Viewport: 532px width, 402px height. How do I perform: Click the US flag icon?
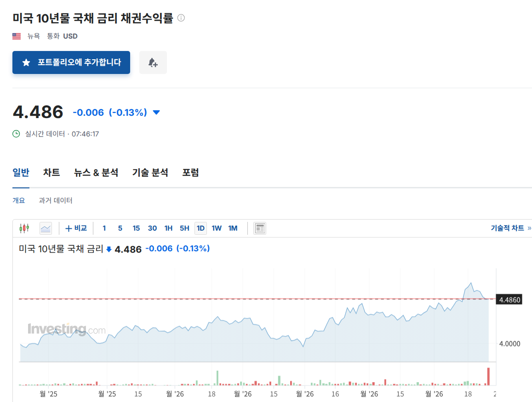tap(17, 36)
